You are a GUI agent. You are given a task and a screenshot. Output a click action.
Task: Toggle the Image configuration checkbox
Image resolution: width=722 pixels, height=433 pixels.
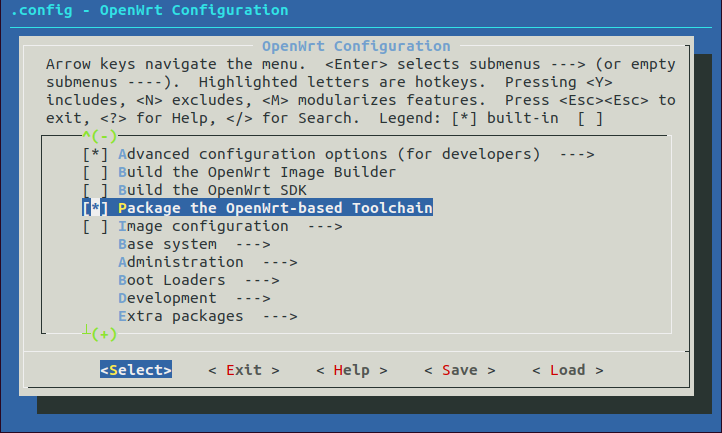tap(95, 226)
